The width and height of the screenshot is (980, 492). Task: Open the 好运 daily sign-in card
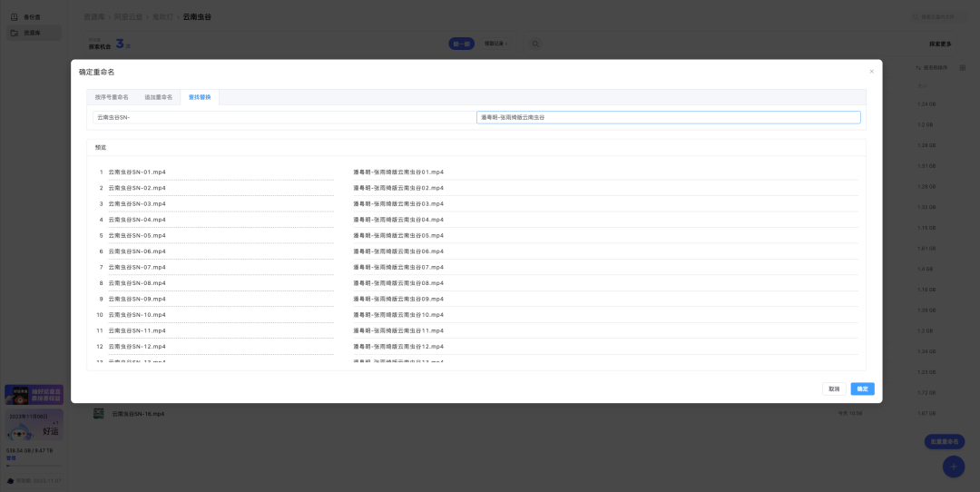(34, 425)
